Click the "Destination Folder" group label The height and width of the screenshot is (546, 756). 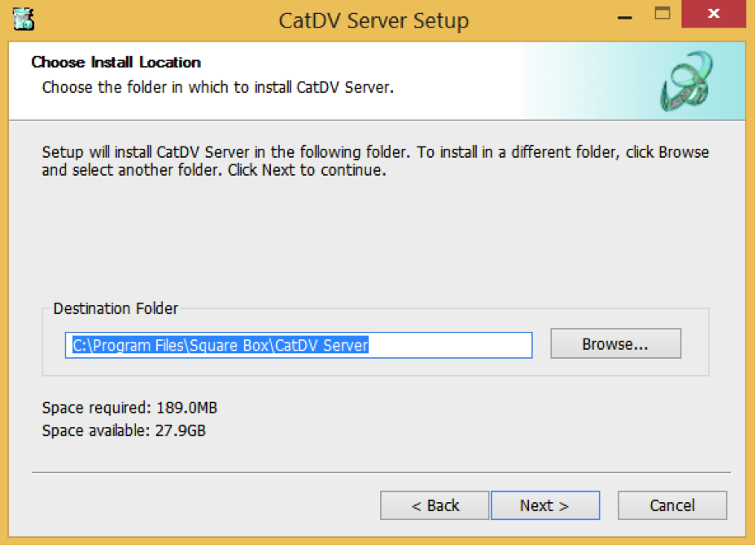[x=116, y=308]
